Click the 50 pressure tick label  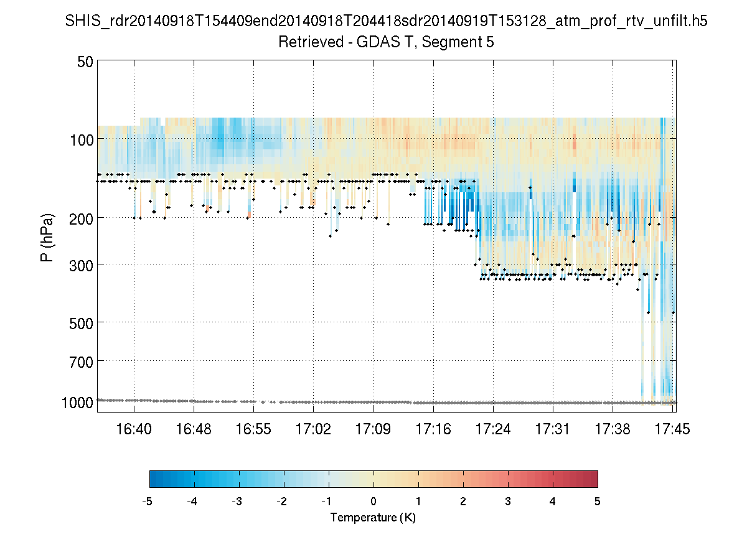click(x=85, y=62)
